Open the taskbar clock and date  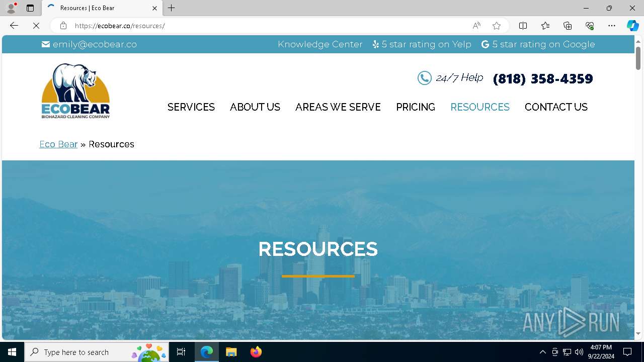tap(601, 352)
